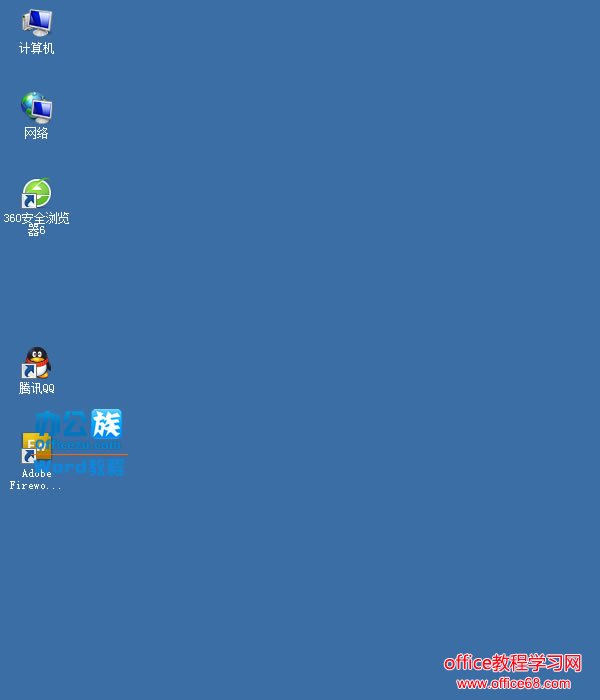Select the 360安全浏览器6 shortcut icon
Screen dimensions: 600x700
coord(37,193)
